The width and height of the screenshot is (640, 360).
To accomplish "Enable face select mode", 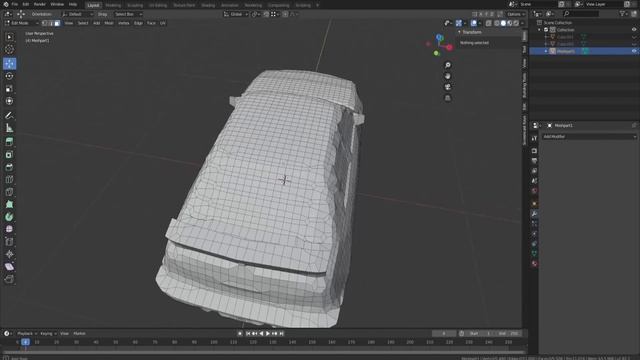I will 57,23.
